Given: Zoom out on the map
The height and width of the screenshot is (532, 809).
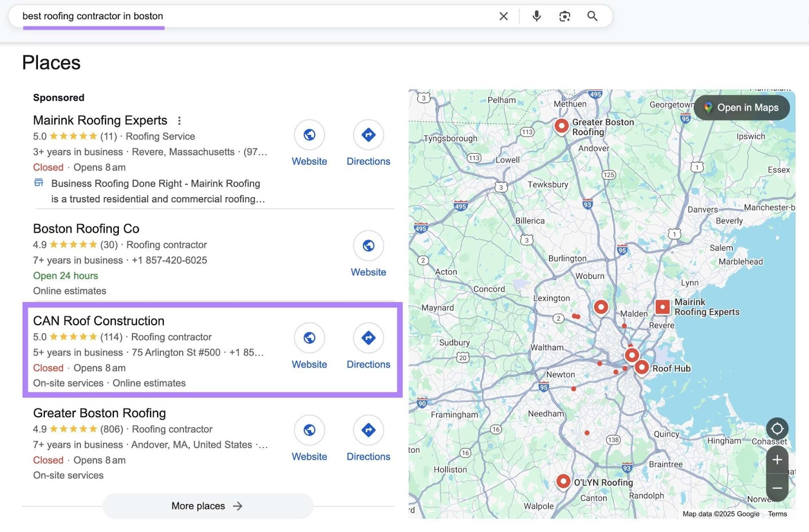Looking at the screenshot, I should click(x=777, y=488).
